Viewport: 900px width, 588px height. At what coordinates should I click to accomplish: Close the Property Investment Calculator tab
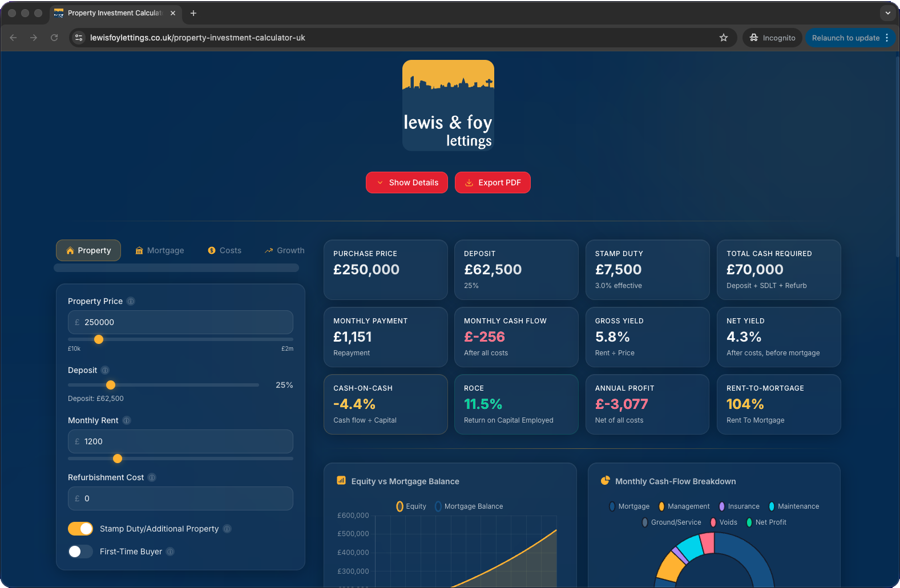[x=173, y=13]
